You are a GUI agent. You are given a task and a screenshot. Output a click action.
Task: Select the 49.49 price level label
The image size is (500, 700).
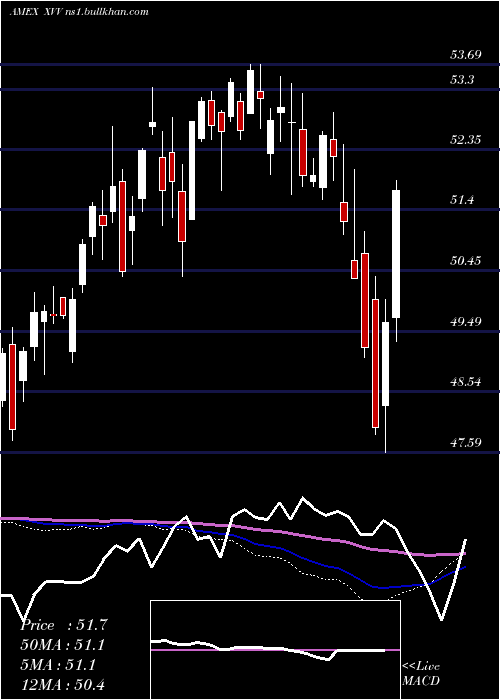tap(466, 322)
